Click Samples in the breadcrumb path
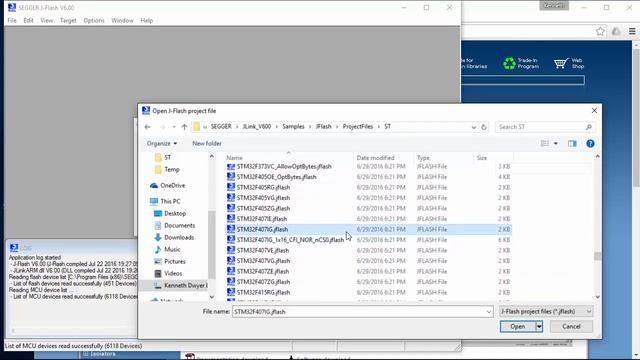640x360 pixels. pos(293,127)
